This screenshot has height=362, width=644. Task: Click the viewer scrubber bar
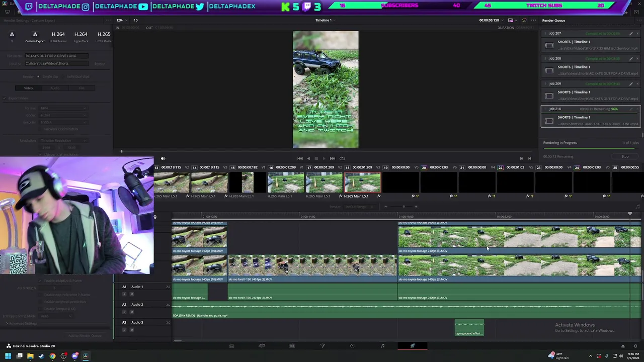[x=326, y=151]
